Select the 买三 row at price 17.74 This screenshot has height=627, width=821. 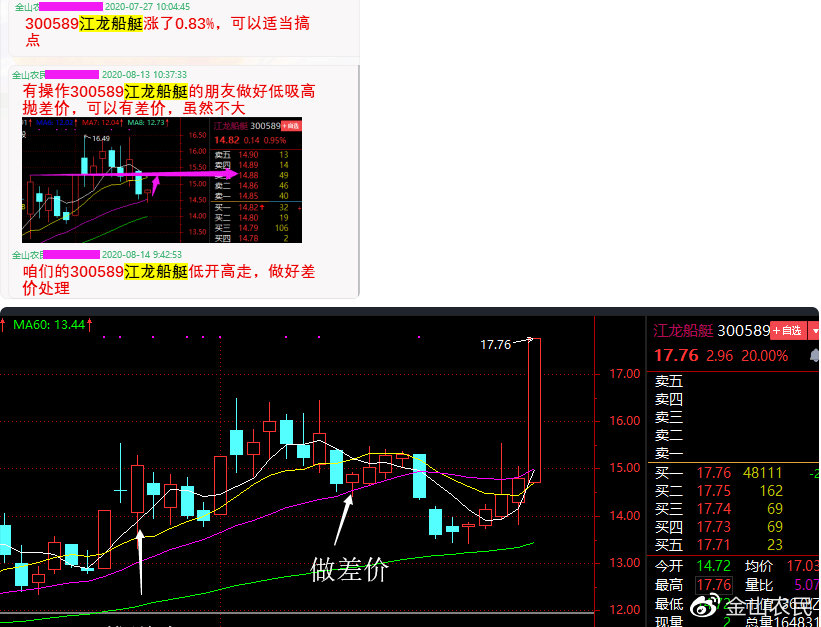coord(734,509)
